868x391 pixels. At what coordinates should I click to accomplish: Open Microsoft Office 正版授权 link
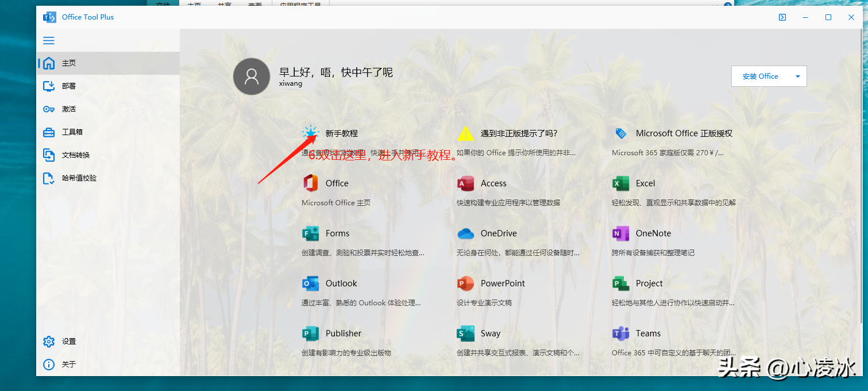point(684,133)
